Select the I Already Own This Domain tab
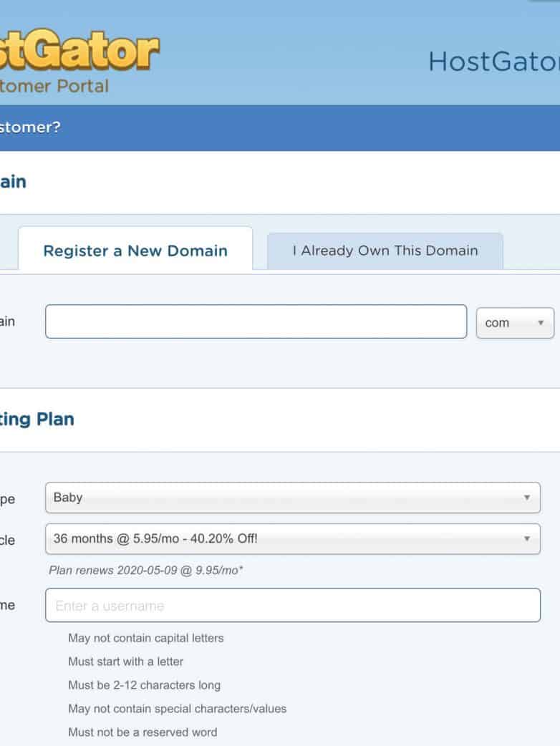Viewport: 560px width, 746px height. 385,251
